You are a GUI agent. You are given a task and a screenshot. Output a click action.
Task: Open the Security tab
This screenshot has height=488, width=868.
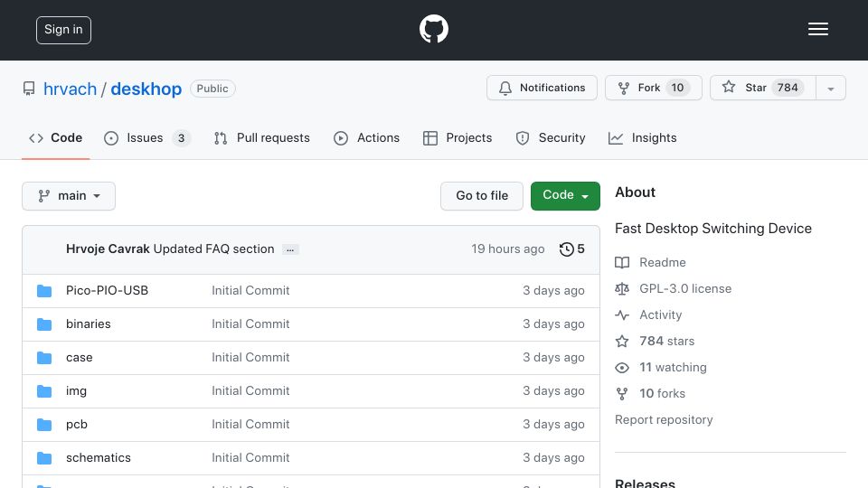click(551, 137)
